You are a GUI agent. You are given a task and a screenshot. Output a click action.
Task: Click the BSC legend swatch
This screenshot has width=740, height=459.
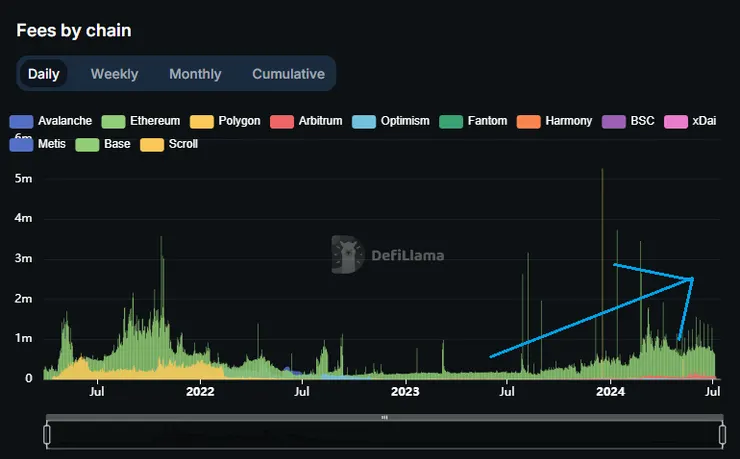pyautogui.click(x=614, y=121)
